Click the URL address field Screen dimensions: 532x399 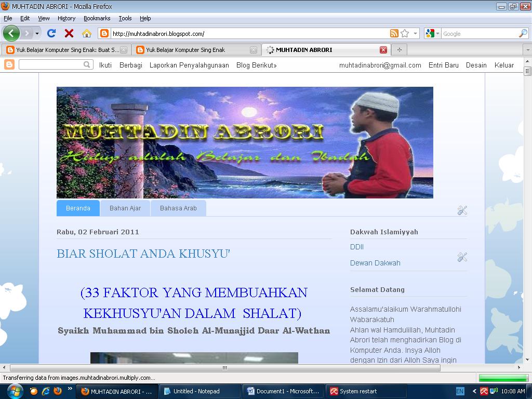[250, 34]
